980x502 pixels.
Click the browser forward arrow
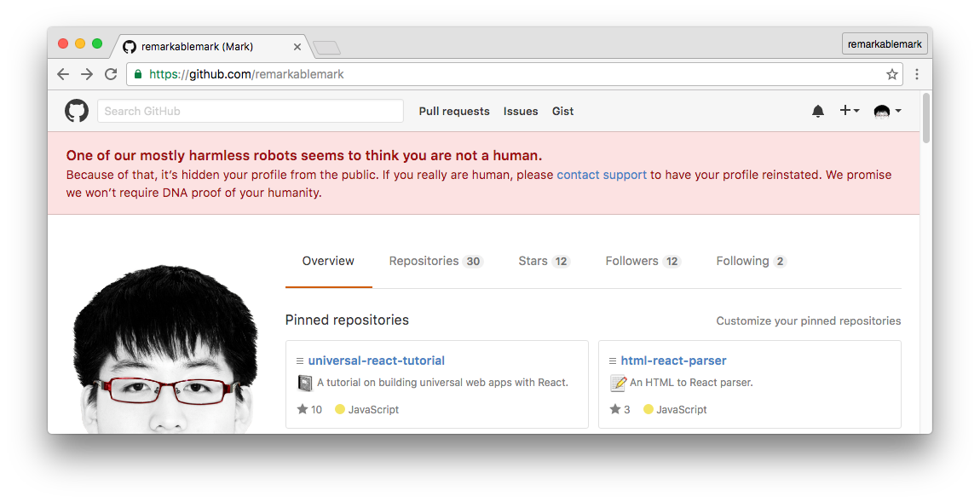pyautogui.click(x=87, y=74)
